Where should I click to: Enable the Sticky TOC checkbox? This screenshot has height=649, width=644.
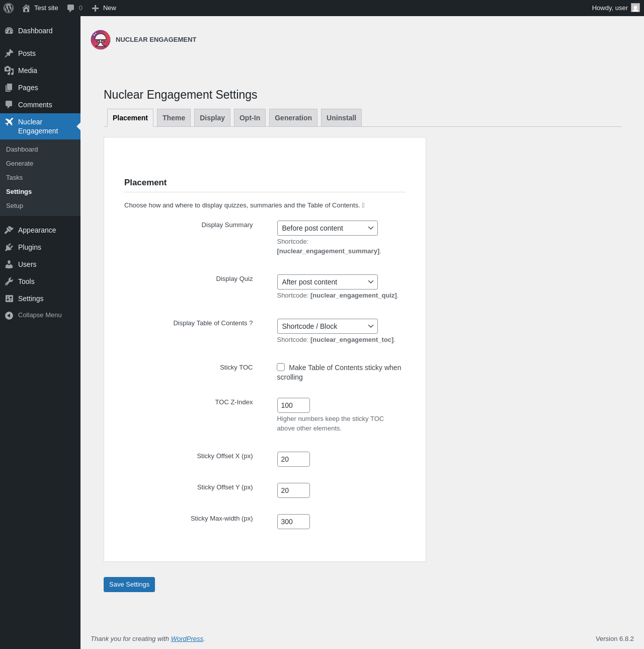click(281, 367)
